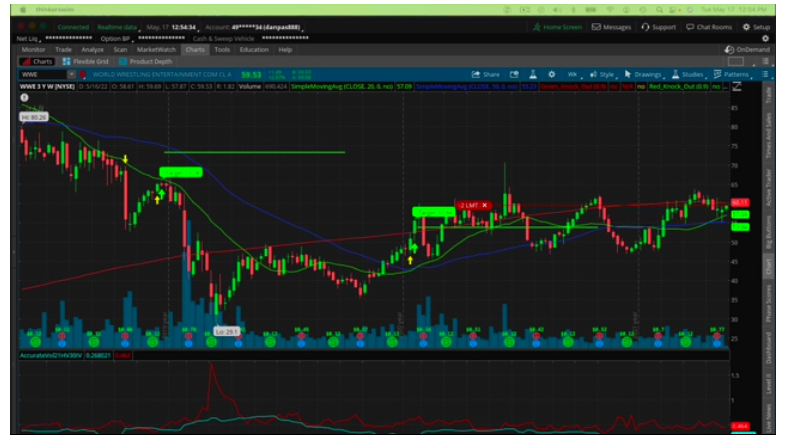Switch to the Scan tab
The height and width of the screenshot is (438, 790).
(x=120, y=49)
